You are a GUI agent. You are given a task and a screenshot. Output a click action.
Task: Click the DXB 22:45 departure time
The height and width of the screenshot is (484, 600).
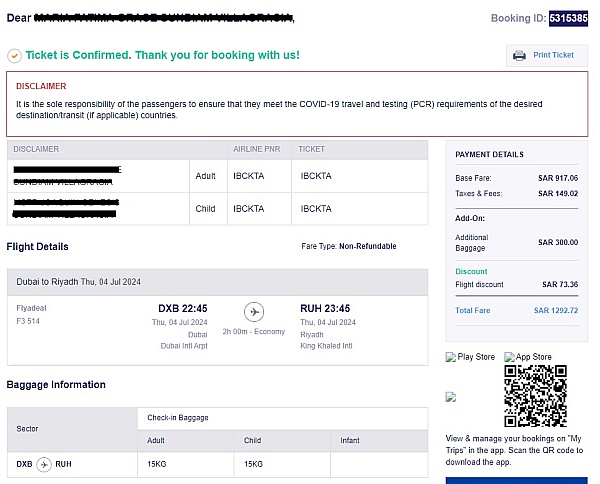pyautogui.click(x=182, y=308)
